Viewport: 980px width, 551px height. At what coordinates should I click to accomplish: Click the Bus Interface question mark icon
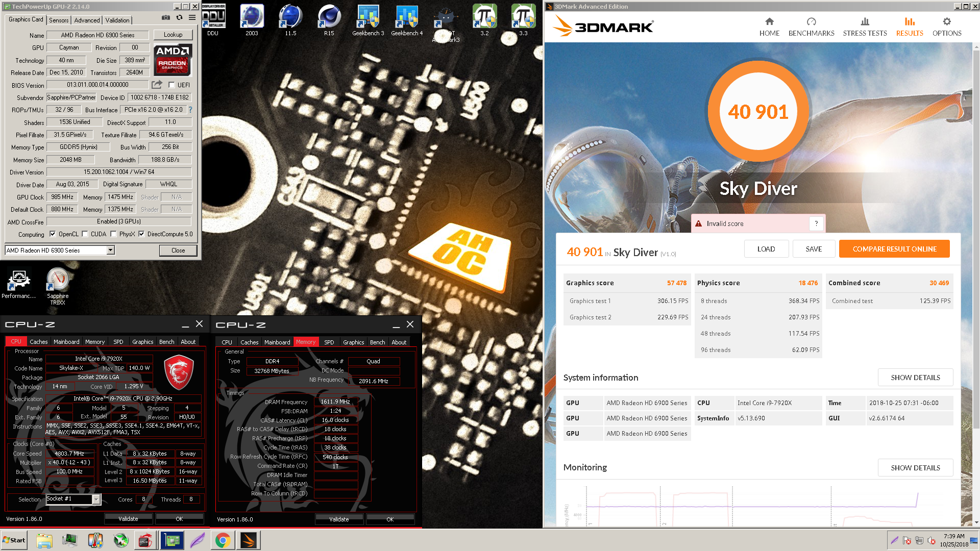190,110
